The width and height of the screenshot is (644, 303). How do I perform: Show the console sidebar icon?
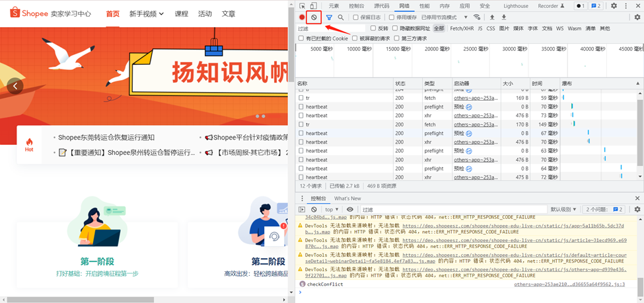(302, 209)
